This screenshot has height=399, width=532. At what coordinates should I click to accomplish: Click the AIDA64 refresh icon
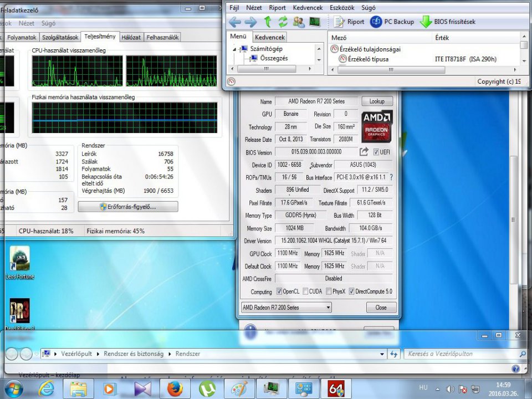[283, 22]
